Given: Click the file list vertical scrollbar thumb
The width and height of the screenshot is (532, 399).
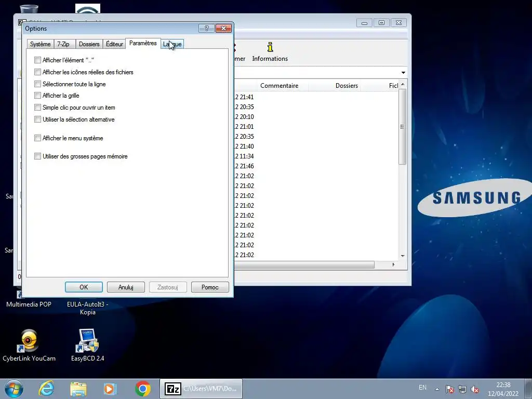Looking at the screenshot, I should (403, 127).
